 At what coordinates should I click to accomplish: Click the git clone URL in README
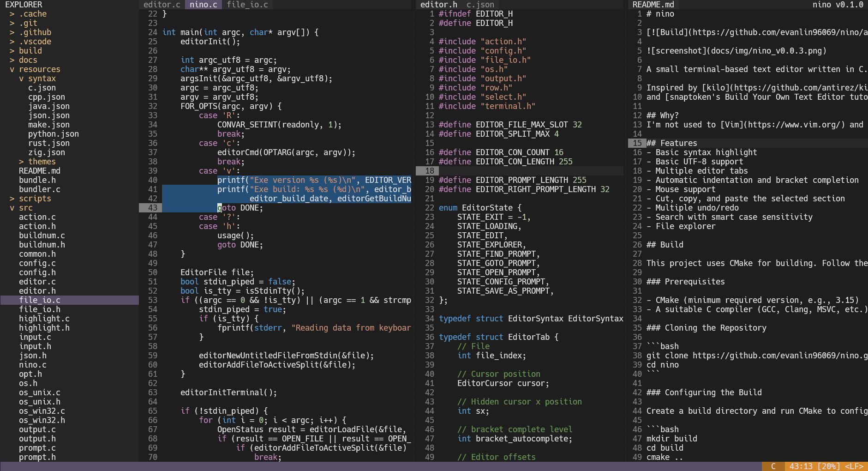coord(780,356)
